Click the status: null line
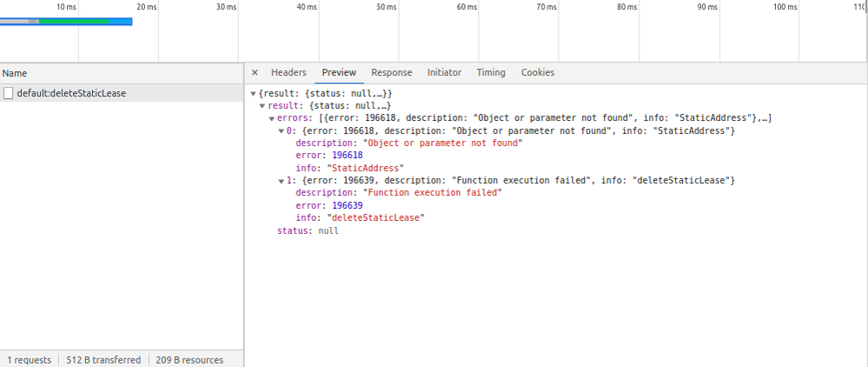This screenshot has height=367, width=868. (x=308, y=230)
